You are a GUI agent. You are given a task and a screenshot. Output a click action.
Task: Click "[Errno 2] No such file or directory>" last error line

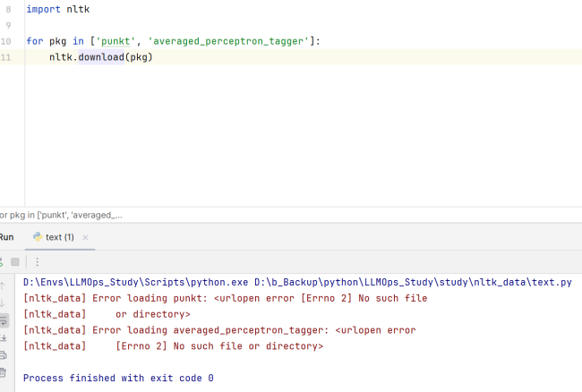click(219, 346)
